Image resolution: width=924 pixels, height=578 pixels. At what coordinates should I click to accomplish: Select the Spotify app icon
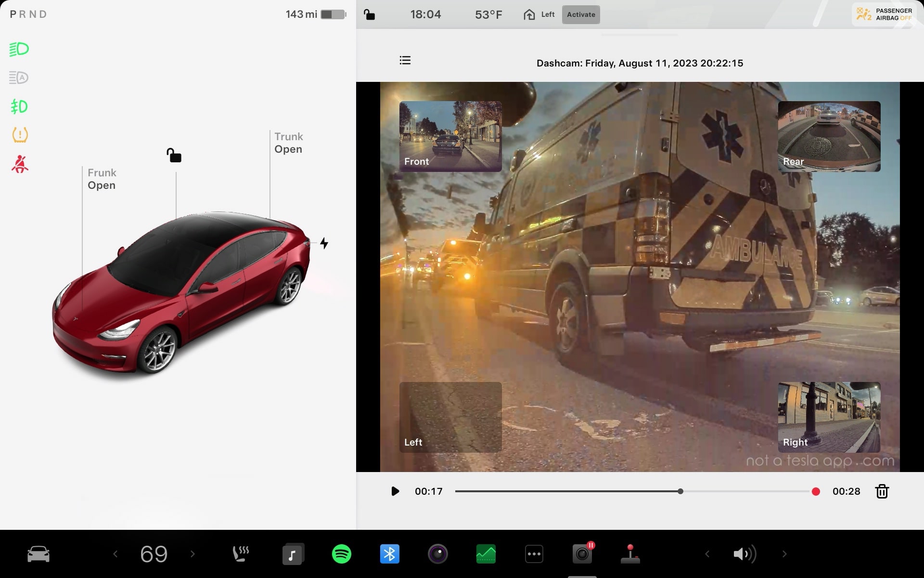341,554
